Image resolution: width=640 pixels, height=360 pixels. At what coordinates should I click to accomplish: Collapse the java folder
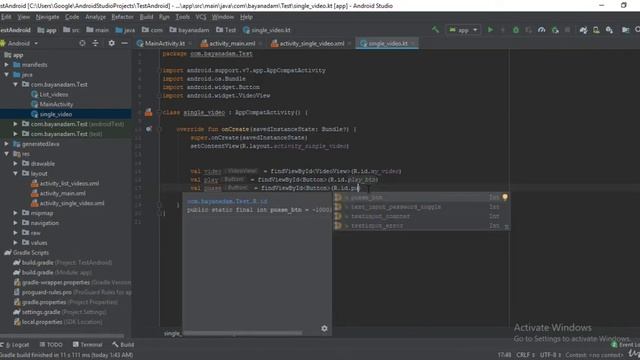pyautogui.click(x=7, y=74)
